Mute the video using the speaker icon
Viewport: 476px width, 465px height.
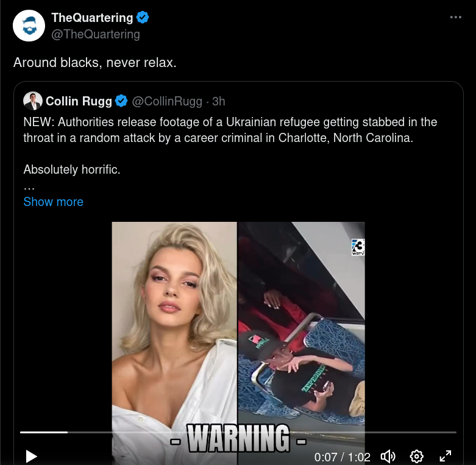click(388, 456)
